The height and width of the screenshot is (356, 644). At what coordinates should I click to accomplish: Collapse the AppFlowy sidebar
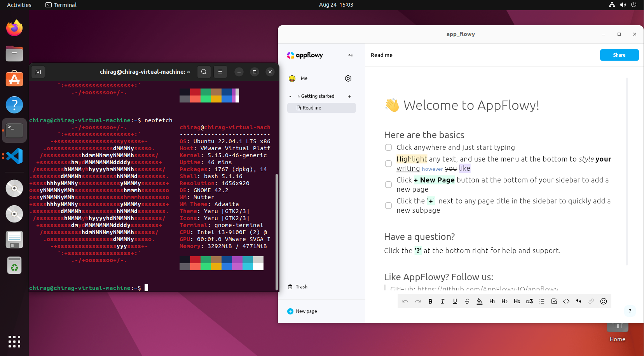[x=350, y=55]
